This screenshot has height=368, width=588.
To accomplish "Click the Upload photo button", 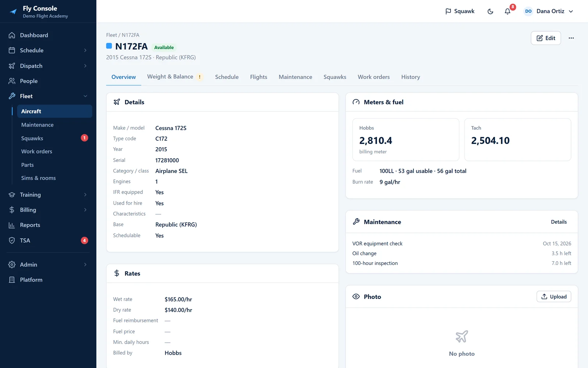I will pos(554,297).
